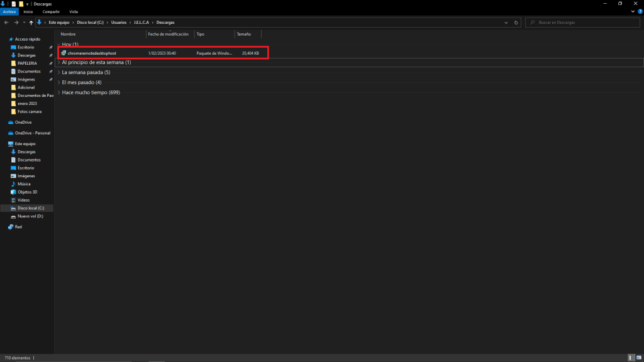Open the Archivo menu tab

coord(9,11)
